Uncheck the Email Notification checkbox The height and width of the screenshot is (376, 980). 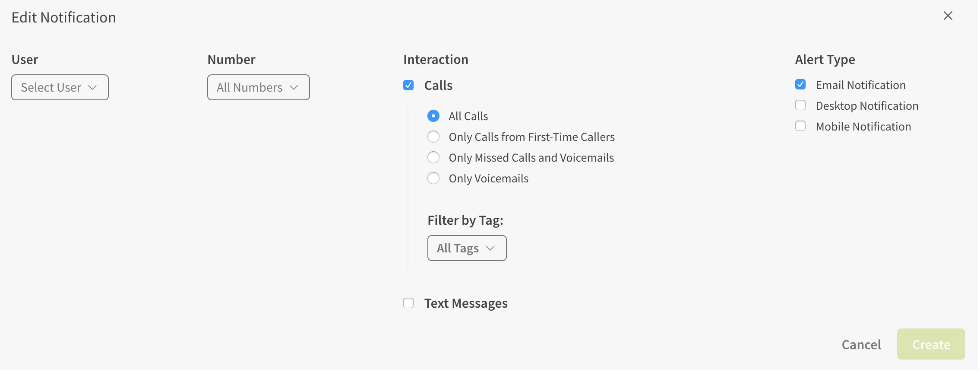click(800, 84)
